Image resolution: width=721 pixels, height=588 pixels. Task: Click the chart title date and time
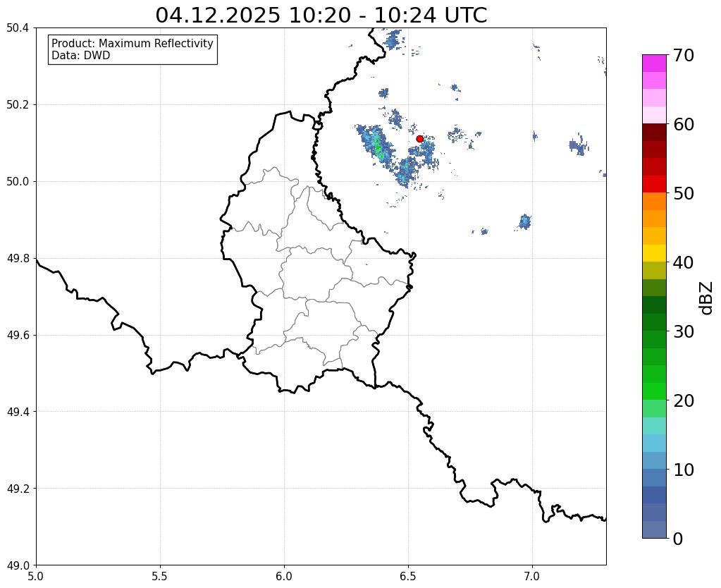pos(321,16)
